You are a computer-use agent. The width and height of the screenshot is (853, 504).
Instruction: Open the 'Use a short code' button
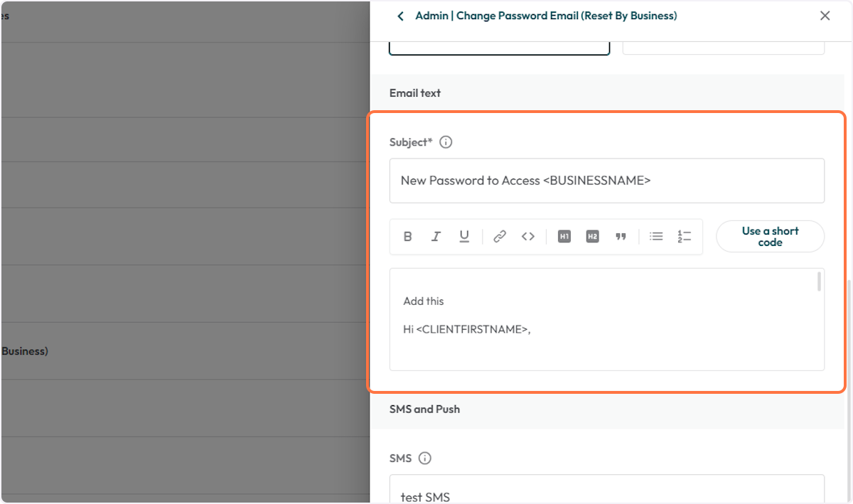pos(770,237)
